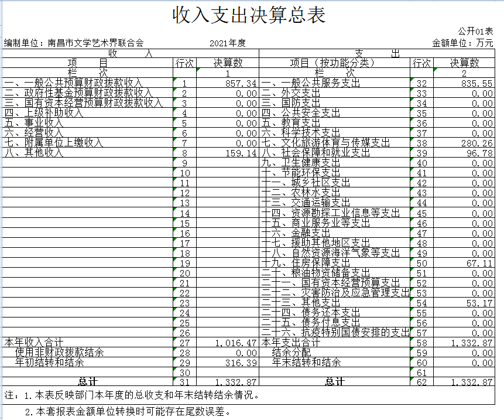Click the 四、公共安全支出 cell

tap(335, 113)
